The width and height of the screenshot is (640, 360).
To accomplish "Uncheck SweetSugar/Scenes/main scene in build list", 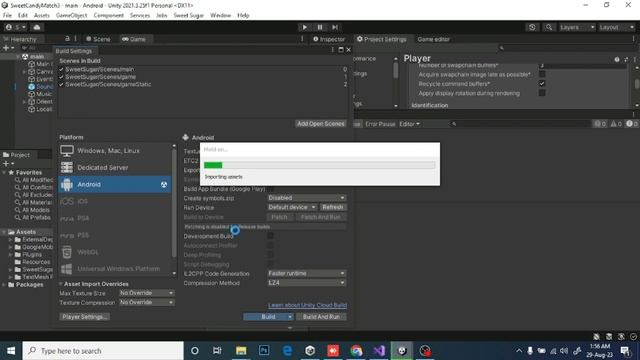I will [x=61, y=69].
